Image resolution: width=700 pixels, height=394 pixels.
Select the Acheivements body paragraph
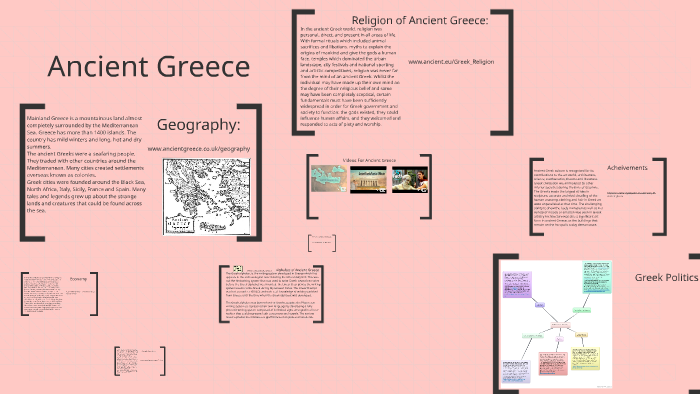pyautogui.click(x=567, y=197)
